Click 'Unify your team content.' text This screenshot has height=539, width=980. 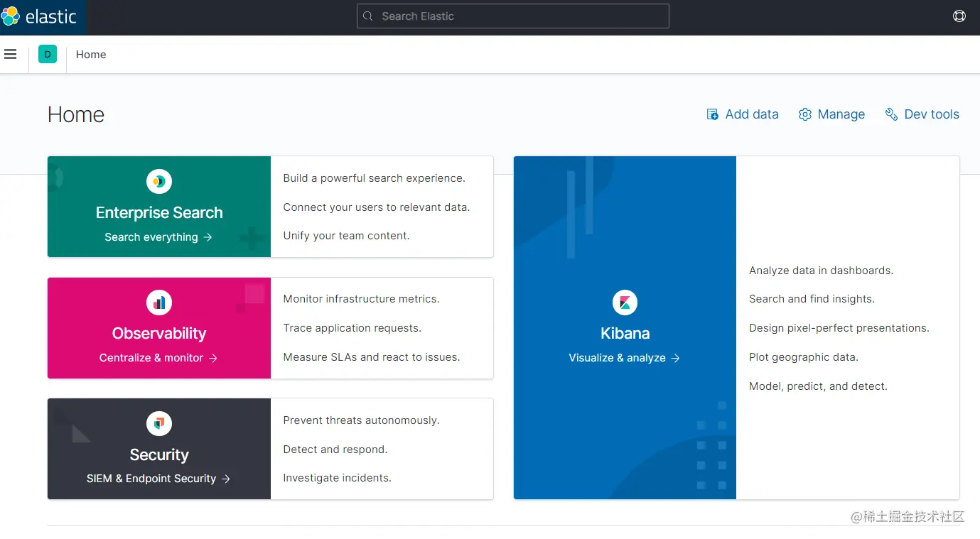pyautogui.click(x=347, y=236)
